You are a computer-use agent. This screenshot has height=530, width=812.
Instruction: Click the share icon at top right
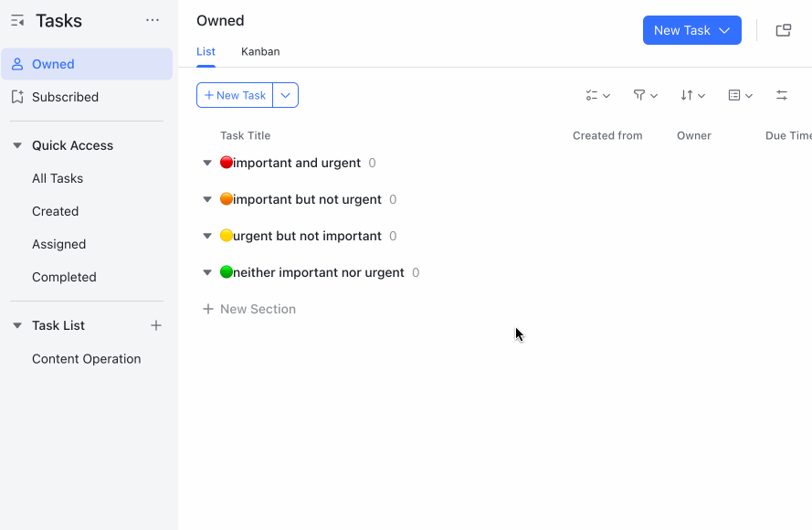[x=783, y=29]
